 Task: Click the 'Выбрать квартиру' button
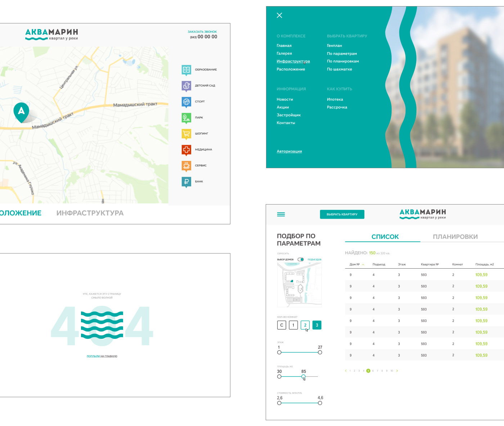pos(342,214)
